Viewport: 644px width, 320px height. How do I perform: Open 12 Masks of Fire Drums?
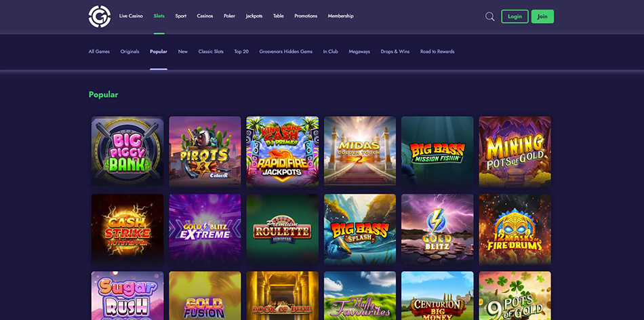pyautogui.click(x=515, y=230)
